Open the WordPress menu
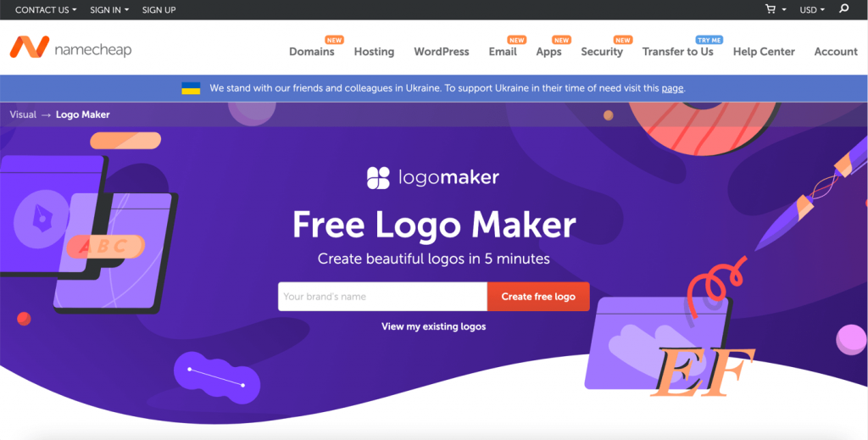This screenshot has height=440, width=868. coord(441,52)
